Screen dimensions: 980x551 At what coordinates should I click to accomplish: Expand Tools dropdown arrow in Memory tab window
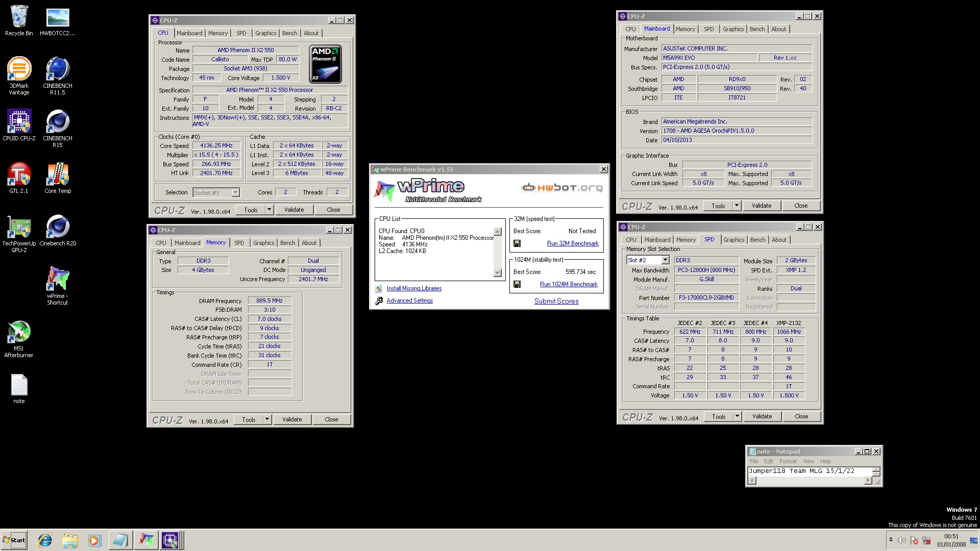click(267, 419)
